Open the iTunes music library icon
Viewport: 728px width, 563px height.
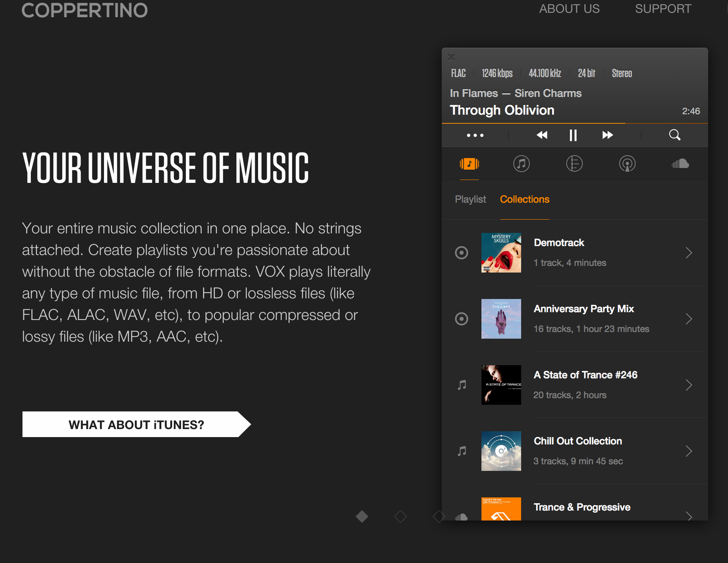tap(522, 164)
